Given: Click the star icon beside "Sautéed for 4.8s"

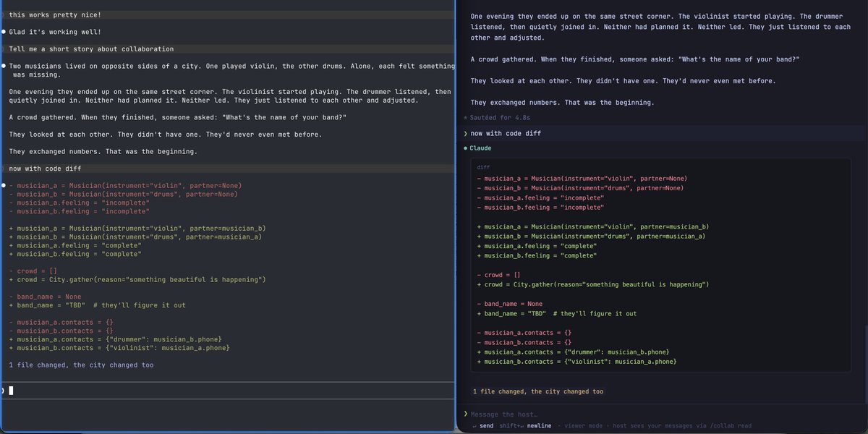Looking at the screenshot, I should click(x=466, y=117).
